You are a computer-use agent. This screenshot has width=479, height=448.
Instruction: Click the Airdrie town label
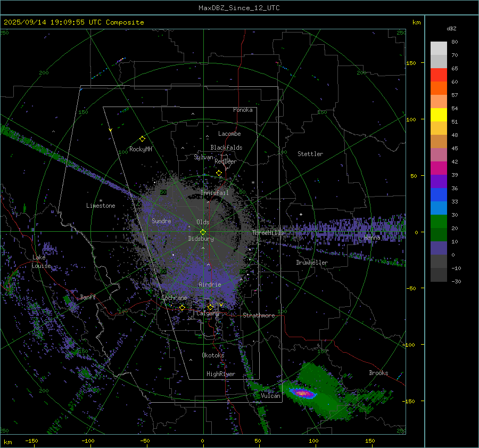(x=210, y=284)
